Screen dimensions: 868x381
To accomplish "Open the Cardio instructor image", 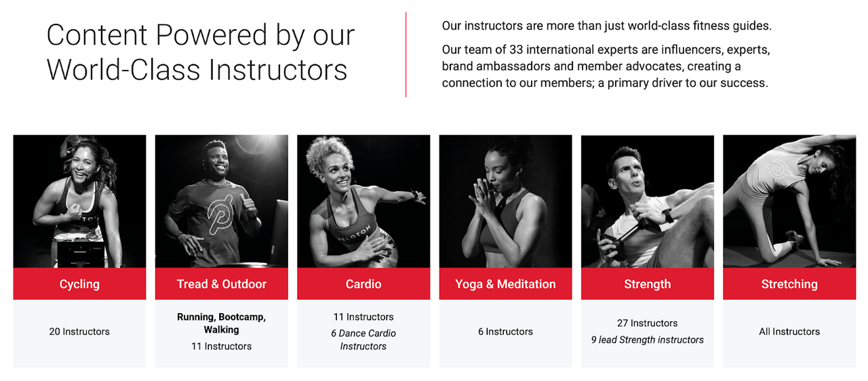I will click(363, 201).
